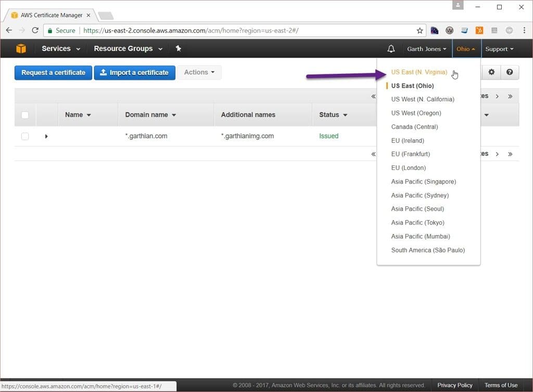Click Import a certificate button
This screenshot has width=533, height=392.
tap(135, 73)
